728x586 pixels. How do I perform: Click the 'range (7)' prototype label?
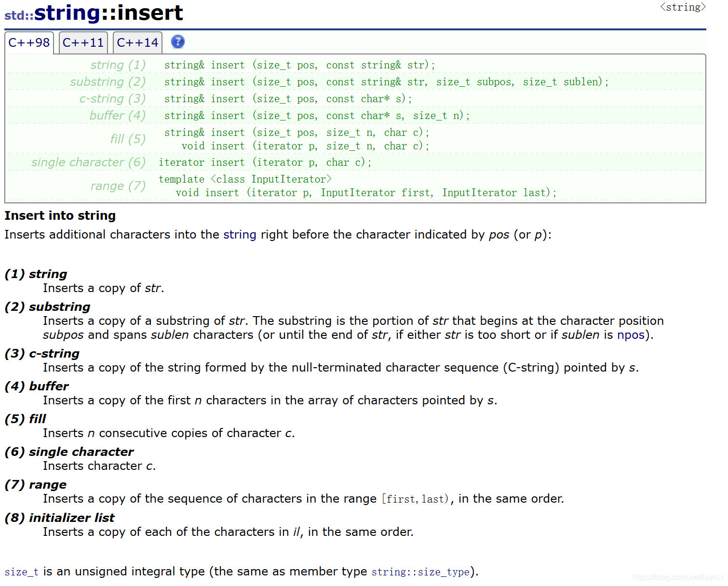click(x=118, y=186)
